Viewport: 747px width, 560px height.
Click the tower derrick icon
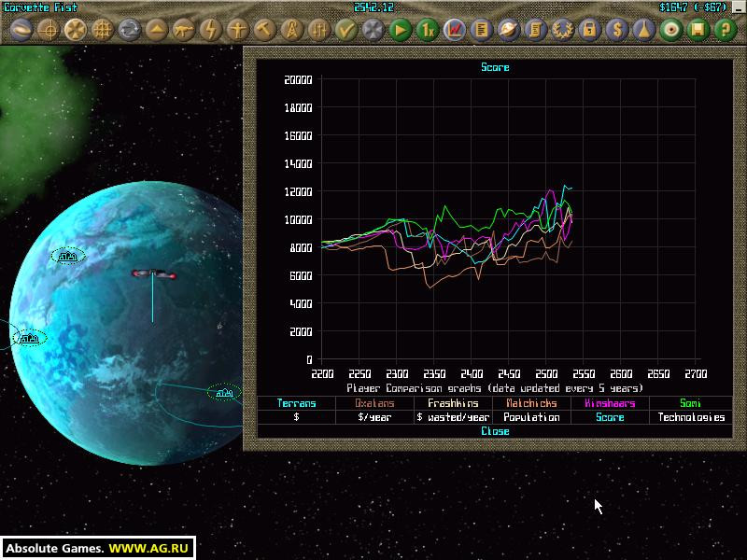pyautogui.click(x=292, y=30)
